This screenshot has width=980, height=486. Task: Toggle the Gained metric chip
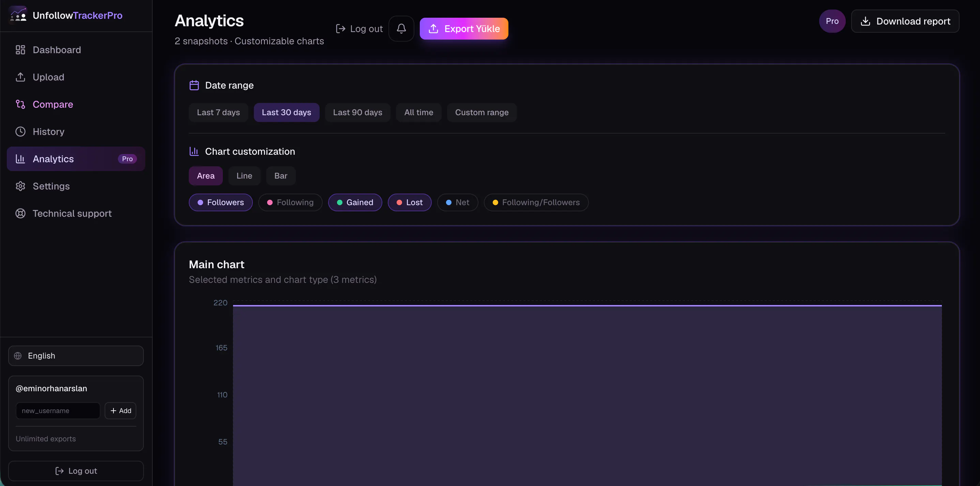[x=355, y=202]
